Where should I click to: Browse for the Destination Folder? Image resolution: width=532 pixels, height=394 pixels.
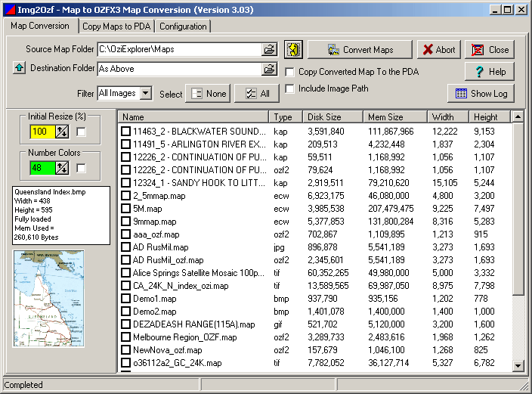point(269,69)
